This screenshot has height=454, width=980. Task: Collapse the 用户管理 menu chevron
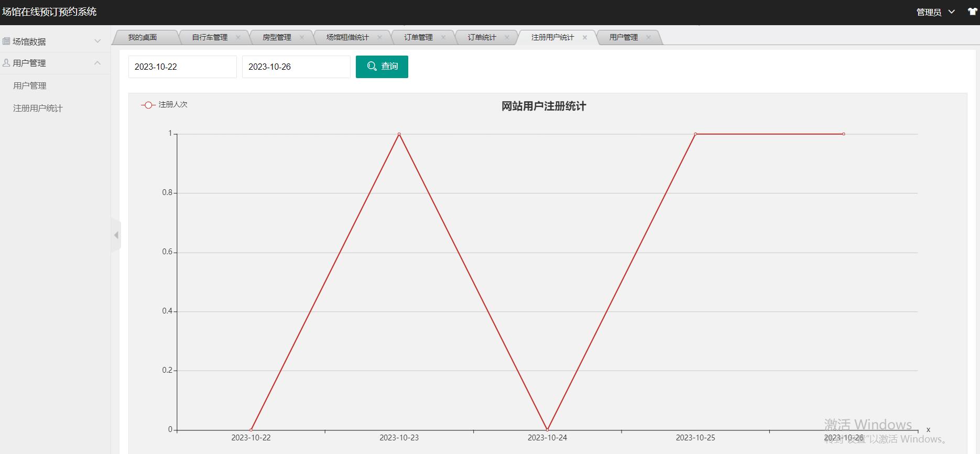click(x=97, y=63)
